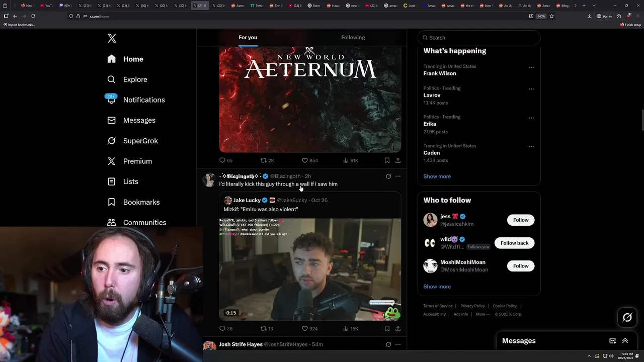The width and height of the screenshot is (644, 362).
Task: Open the Frank Wilson trending topic
Action: (x=440, y=73)
